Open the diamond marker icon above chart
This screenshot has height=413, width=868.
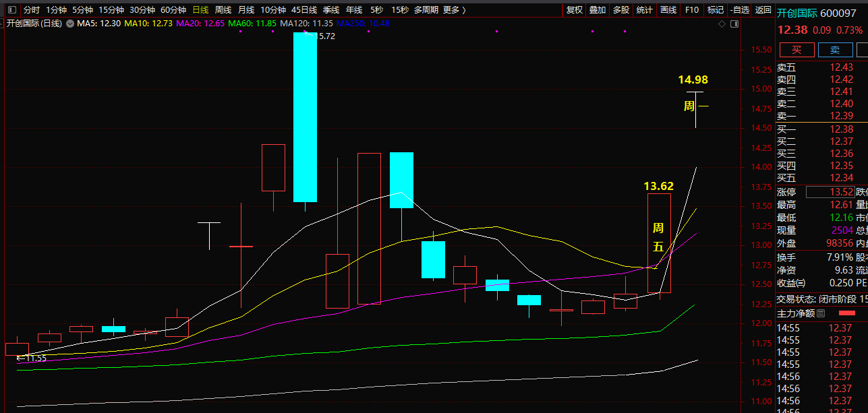point(723,24)
